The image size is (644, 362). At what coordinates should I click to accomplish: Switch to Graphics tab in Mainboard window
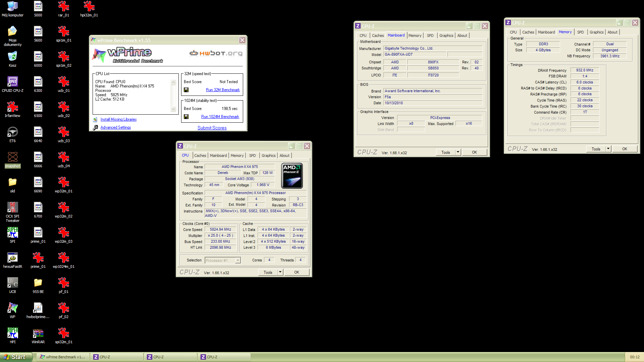pyautogui.click(x=446, y=36)
